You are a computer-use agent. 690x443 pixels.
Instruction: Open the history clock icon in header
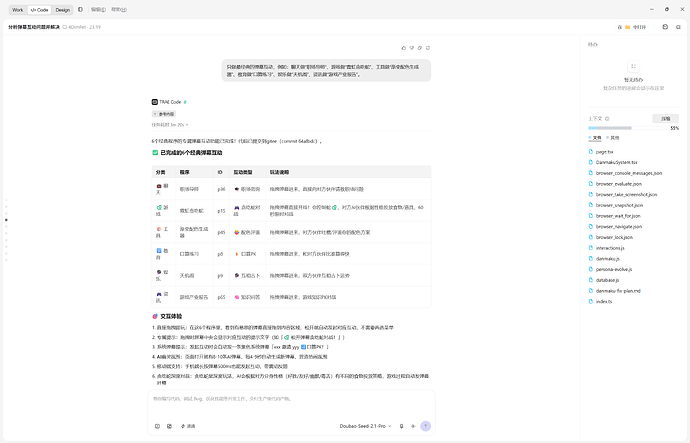point(665,27)
